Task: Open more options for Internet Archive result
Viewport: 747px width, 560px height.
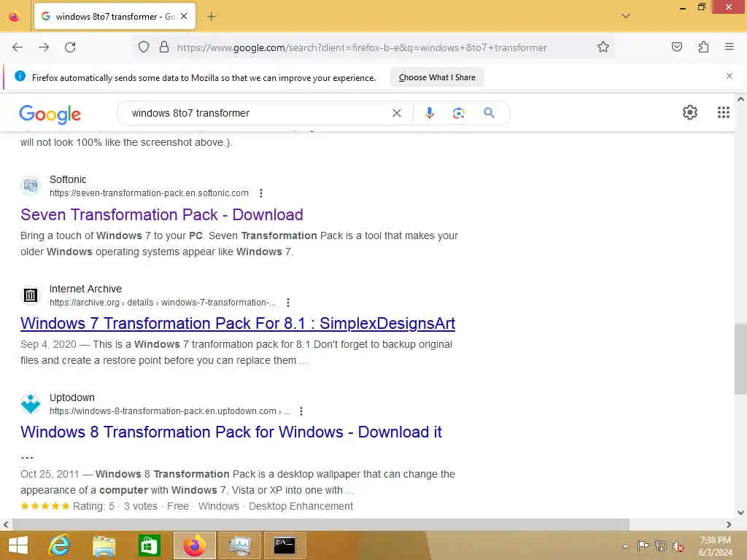Action: [x=287, y=303]
